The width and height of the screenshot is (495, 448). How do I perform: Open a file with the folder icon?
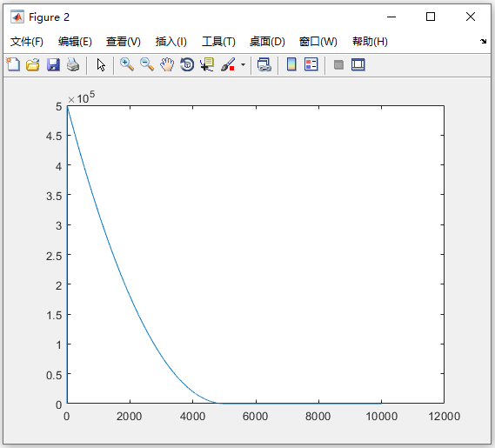click(33, 64)
